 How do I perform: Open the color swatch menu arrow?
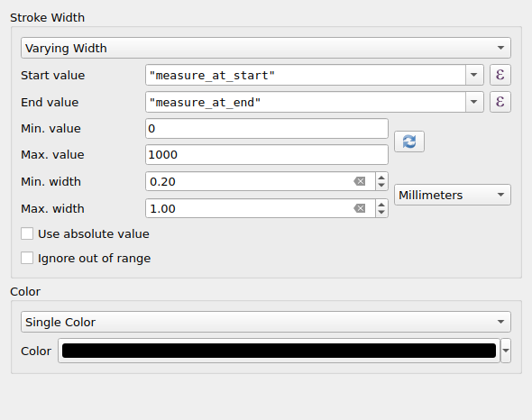506,351
